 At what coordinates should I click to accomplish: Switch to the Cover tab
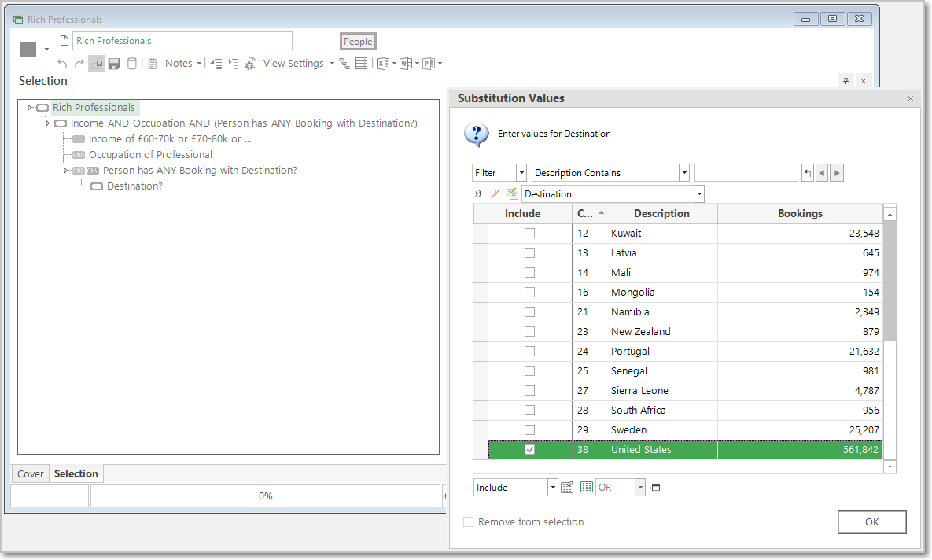[x=31, y=474]
